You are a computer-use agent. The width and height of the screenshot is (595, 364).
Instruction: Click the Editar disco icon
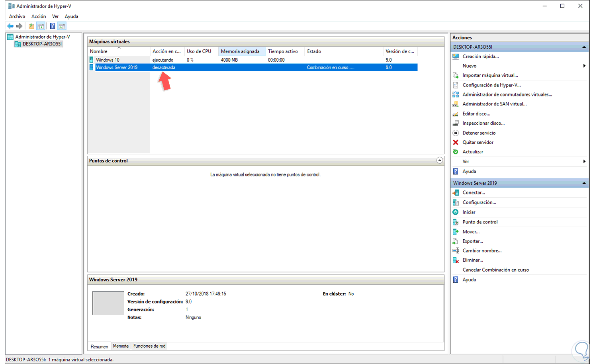456,114
